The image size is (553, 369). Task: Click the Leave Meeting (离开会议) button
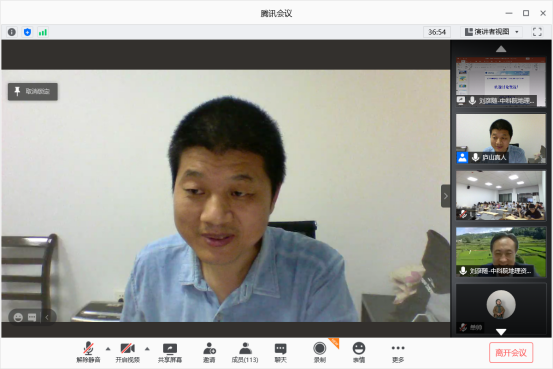tap(511, 353)
